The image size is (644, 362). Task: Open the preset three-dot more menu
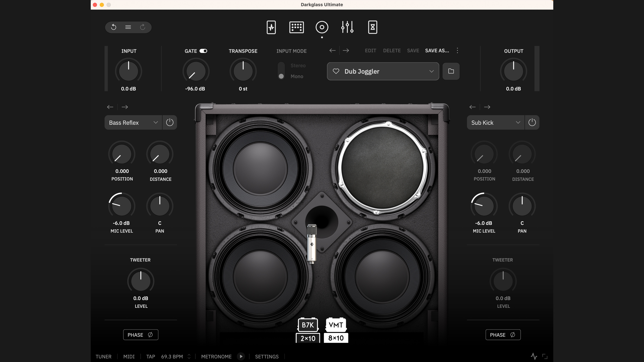[x=457, y=50]
